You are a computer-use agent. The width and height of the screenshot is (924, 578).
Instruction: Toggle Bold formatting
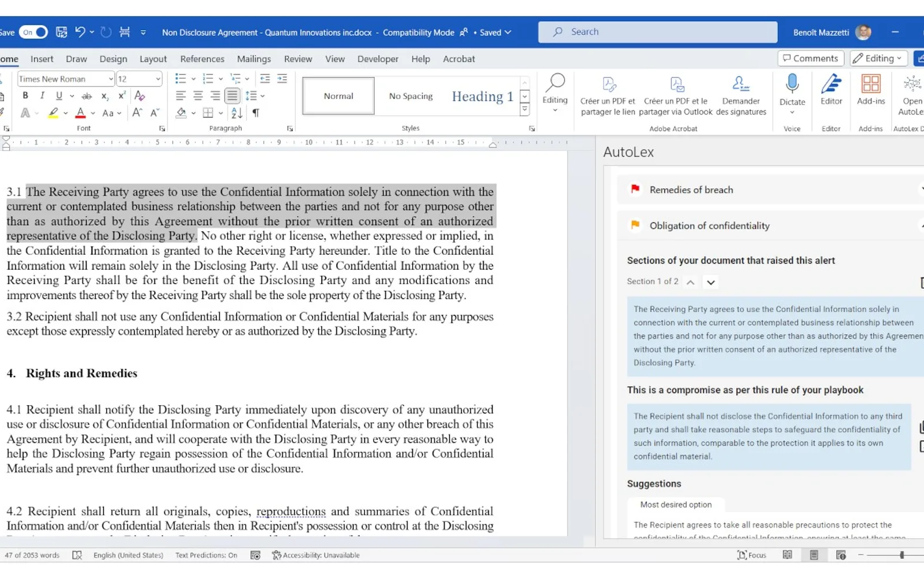coord(25,95)
